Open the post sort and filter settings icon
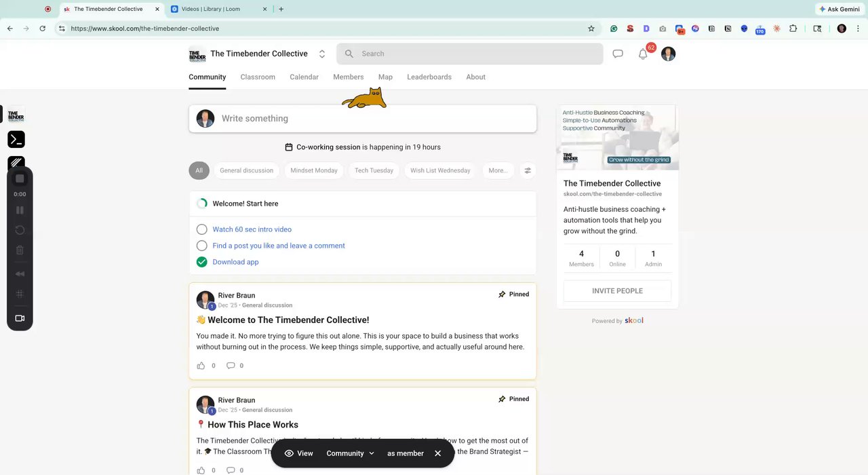The height and width of the screenshot is (475, 868). tap(528, 170)
